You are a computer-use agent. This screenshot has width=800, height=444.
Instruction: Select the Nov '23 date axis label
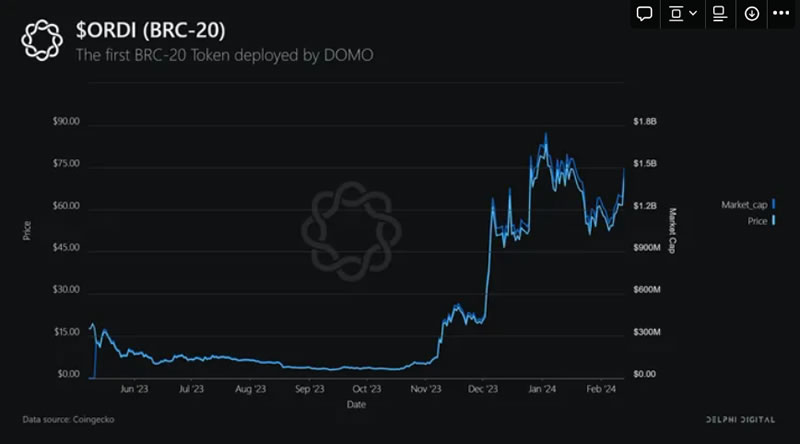pos(425,390)
